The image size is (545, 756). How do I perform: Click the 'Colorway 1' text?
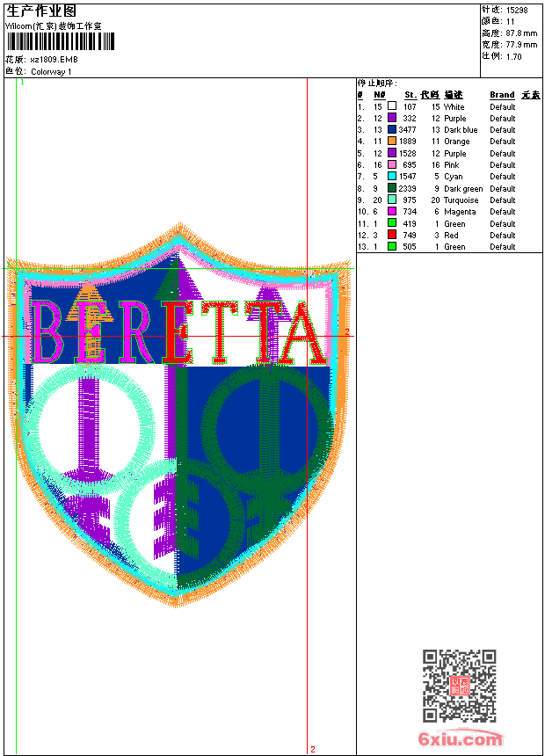pos(51,72)
